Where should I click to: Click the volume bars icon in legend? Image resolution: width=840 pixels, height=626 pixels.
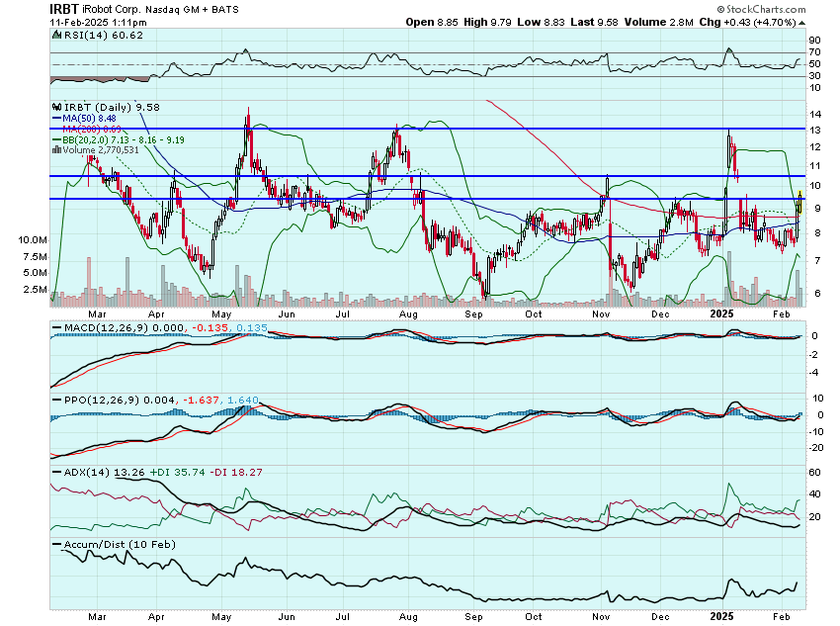[x=56, y=150]
